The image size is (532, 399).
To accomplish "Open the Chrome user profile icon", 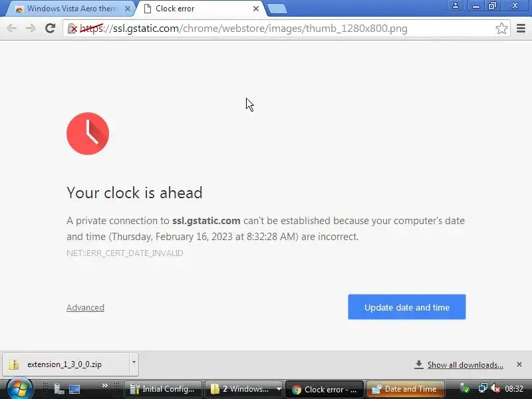I will (x=456, y=5).
